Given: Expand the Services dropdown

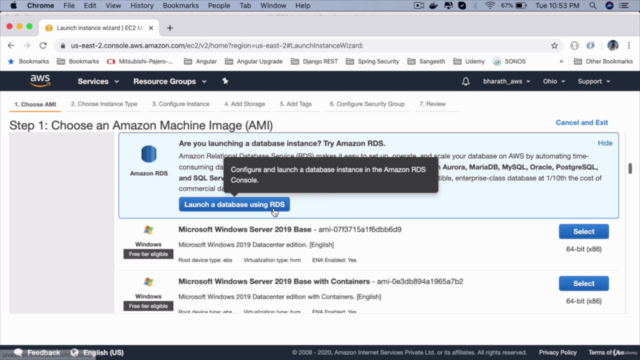Looking at the screenshot, I should pyautogui.click(x=98, y=81).
